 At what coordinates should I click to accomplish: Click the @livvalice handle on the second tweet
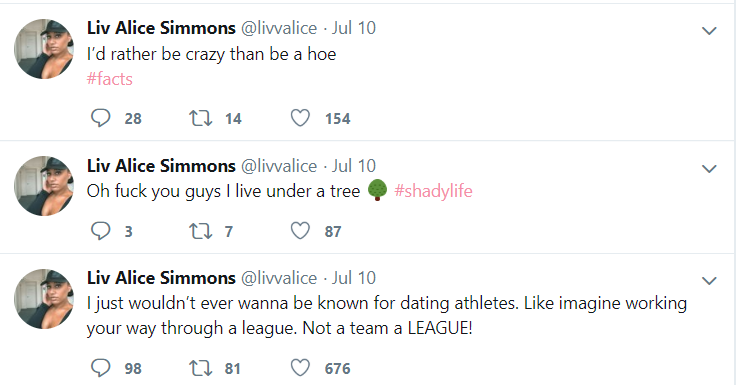click(279, 166)
